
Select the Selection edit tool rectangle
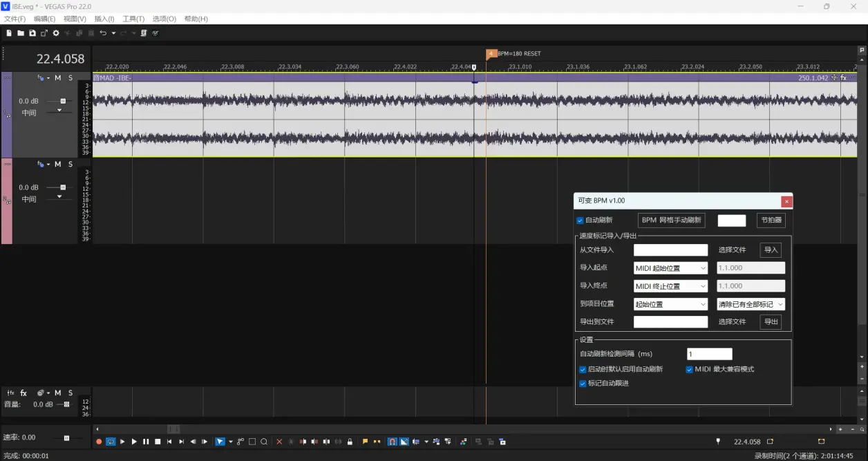point(252,442)
